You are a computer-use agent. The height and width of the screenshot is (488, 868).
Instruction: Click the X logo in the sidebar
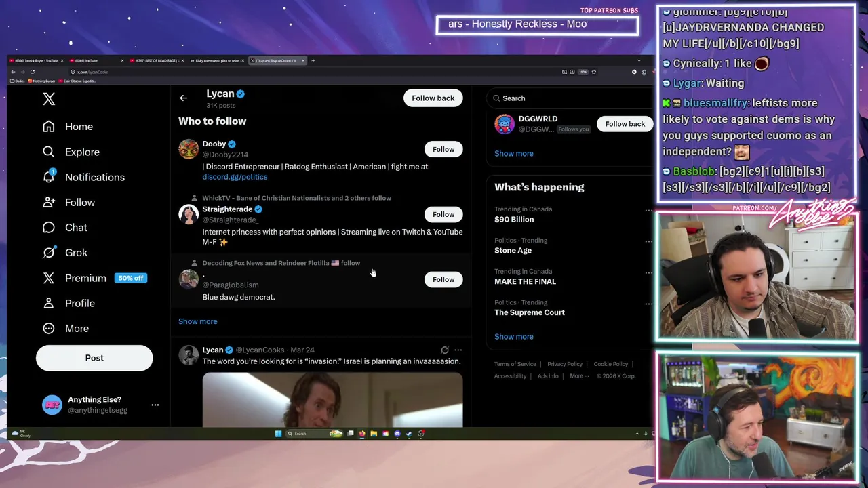(x=49, y=99)
